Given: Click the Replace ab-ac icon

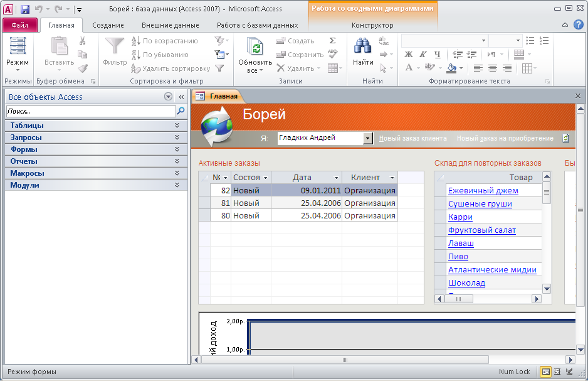Looking at the screenshot, I should (x=384, y=41).
